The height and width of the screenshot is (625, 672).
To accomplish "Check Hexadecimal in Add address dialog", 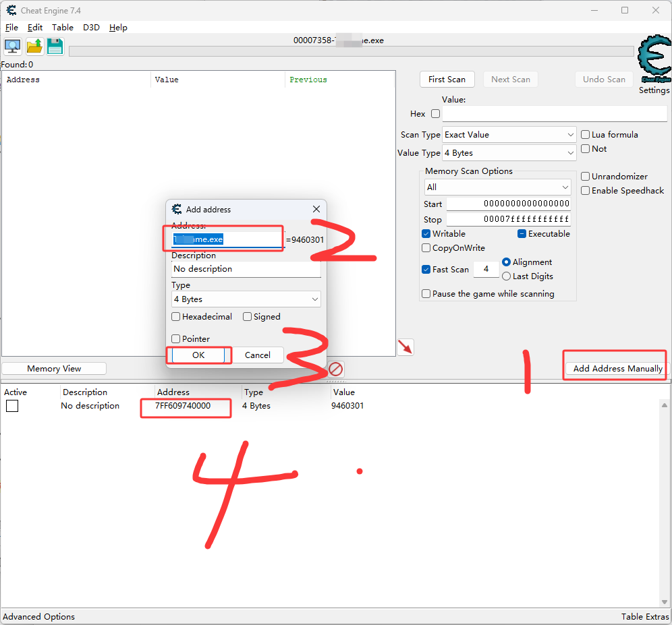I will click(175, 317).
